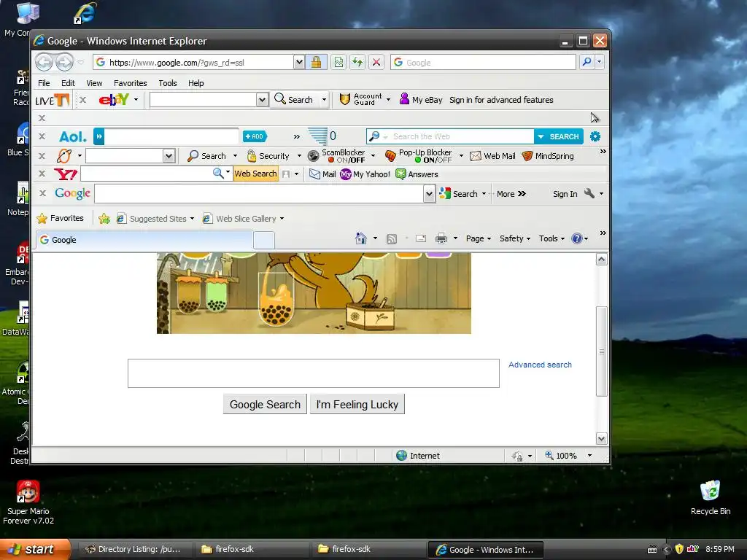Click the Compatibility View broken-page icon
The image size is (747, 560).
(x=338, y=63)
